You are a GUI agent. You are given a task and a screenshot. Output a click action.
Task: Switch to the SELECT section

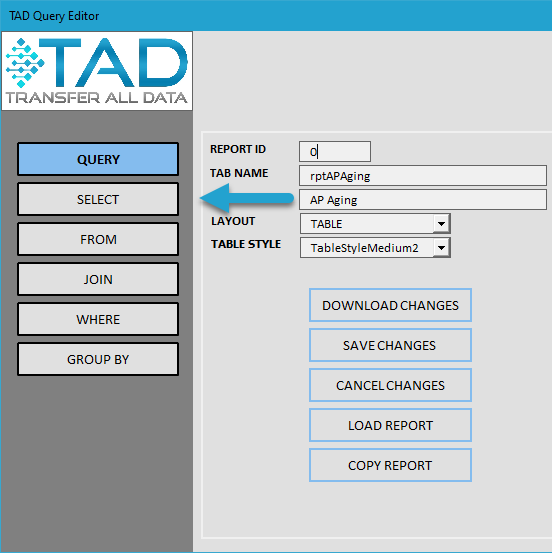click(98, 199)
